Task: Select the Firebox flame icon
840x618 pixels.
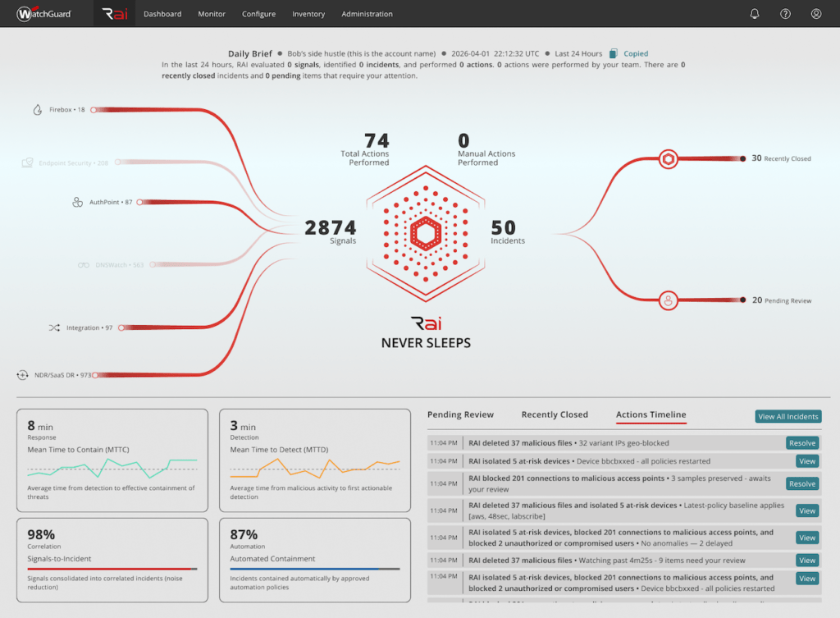Action: (38, 110)
